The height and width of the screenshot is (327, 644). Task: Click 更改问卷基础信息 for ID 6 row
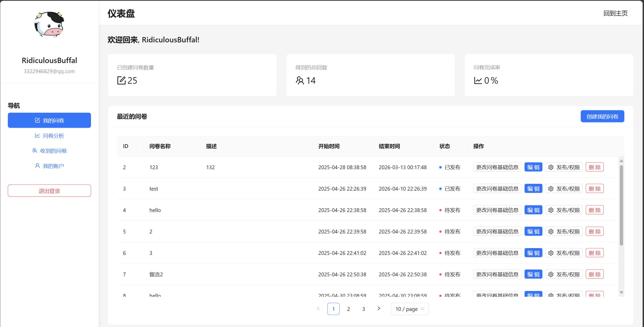497,253
